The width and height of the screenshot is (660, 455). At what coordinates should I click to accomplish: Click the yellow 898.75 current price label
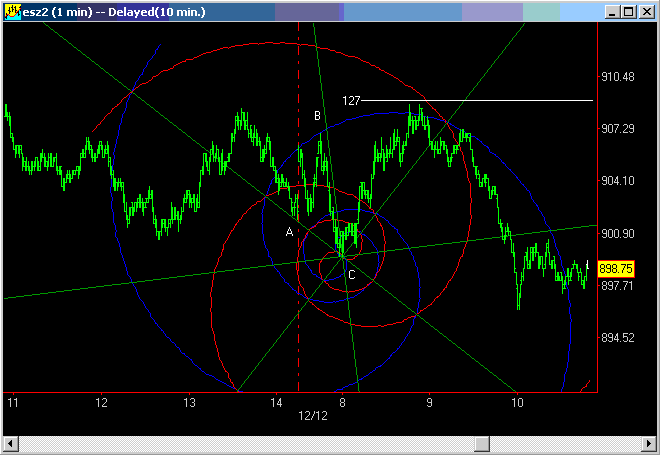point(616,269)
